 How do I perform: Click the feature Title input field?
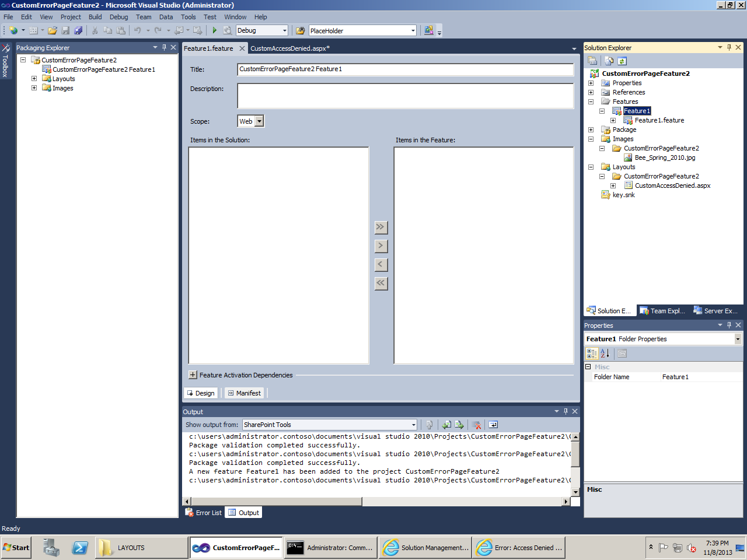click(x=406, y=69)
